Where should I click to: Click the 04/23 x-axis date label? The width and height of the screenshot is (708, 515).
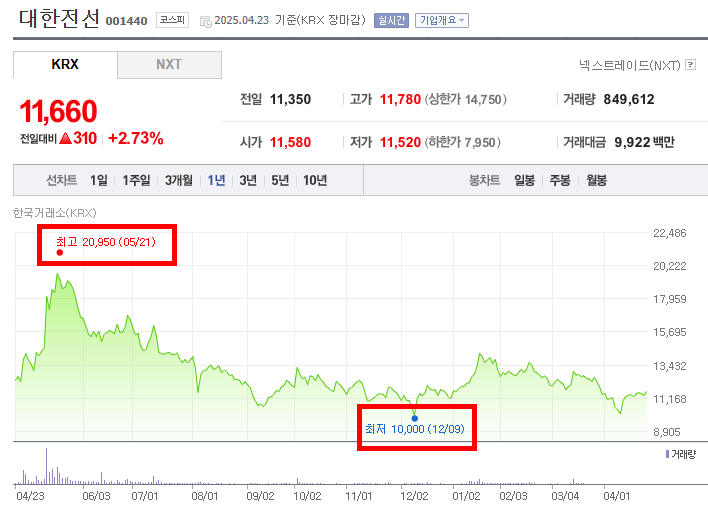31,496
